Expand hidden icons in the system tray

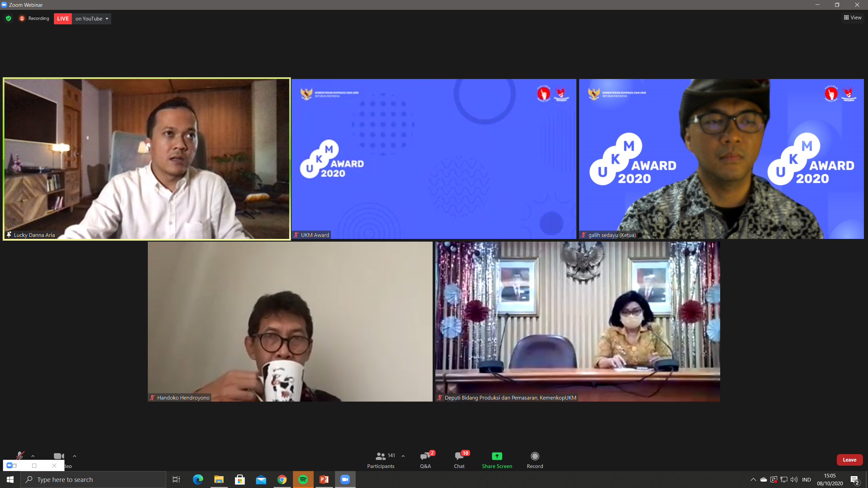(753, 479)
